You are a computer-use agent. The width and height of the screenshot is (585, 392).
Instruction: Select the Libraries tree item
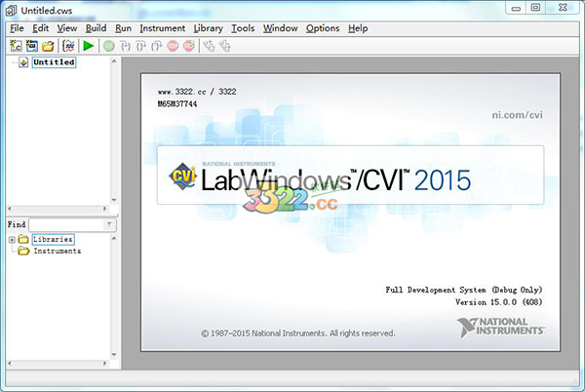click(53, 239)
